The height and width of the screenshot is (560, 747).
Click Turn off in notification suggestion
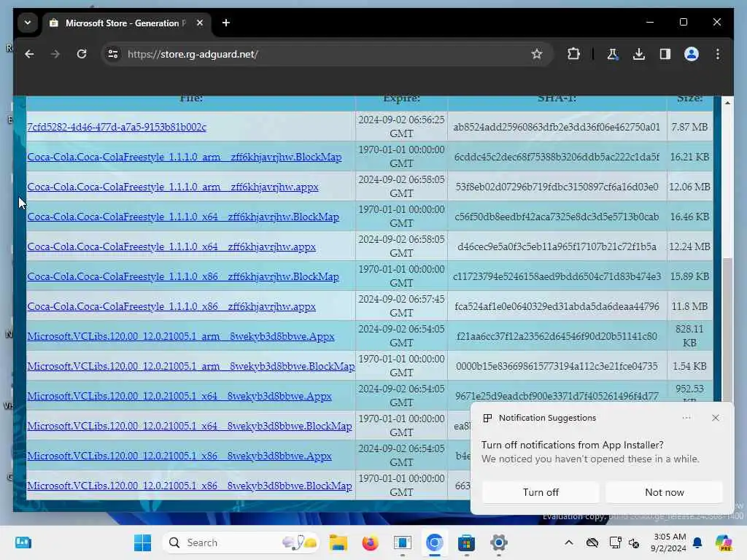pos(541,492)
